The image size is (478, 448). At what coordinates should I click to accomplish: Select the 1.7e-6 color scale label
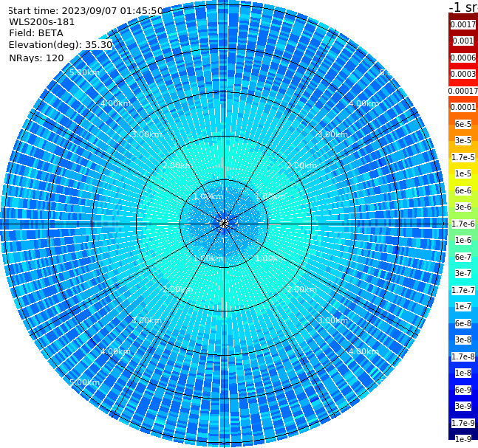point(463,224)
